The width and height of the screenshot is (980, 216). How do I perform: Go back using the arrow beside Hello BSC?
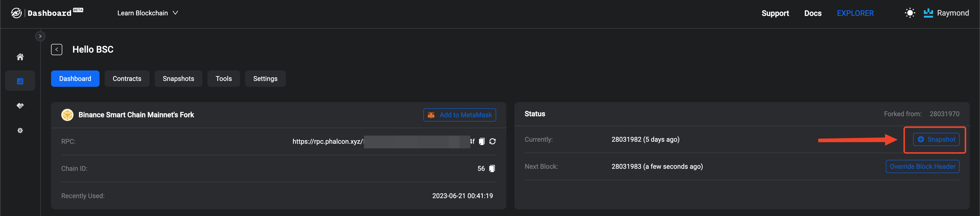(x=57, y=50)
